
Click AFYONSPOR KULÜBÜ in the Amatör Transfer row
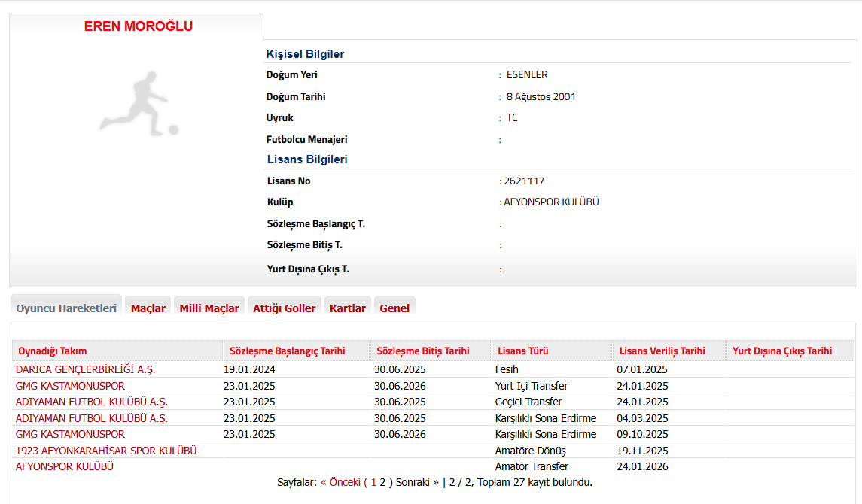[65, 466]
